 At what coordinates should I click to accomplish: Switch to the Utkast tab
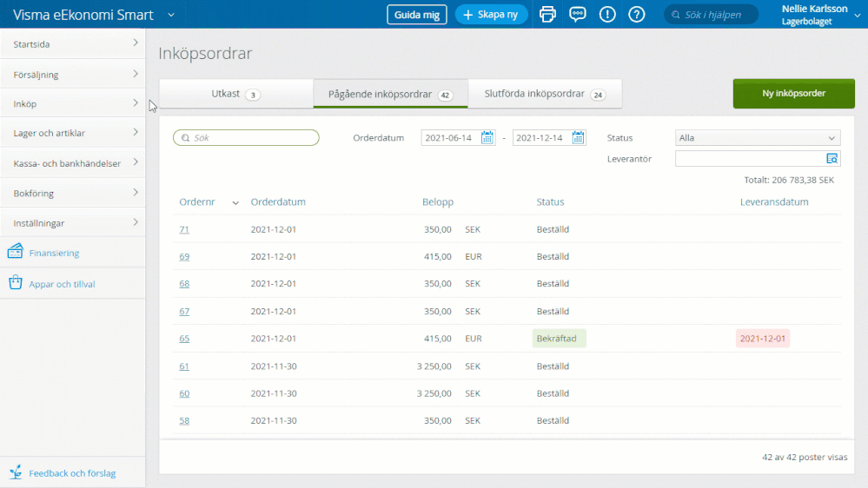pos(235,94)
